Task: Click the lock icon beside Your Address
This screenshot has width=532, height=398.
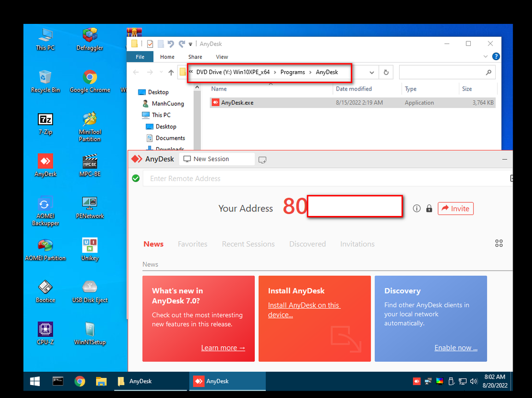Action: coord(429,208)
